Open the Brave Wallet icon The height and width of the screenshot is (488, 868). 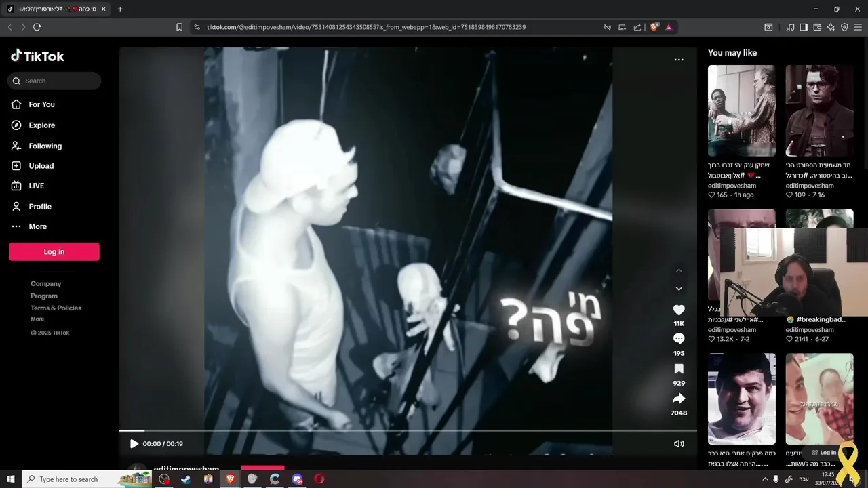[817, 27]
